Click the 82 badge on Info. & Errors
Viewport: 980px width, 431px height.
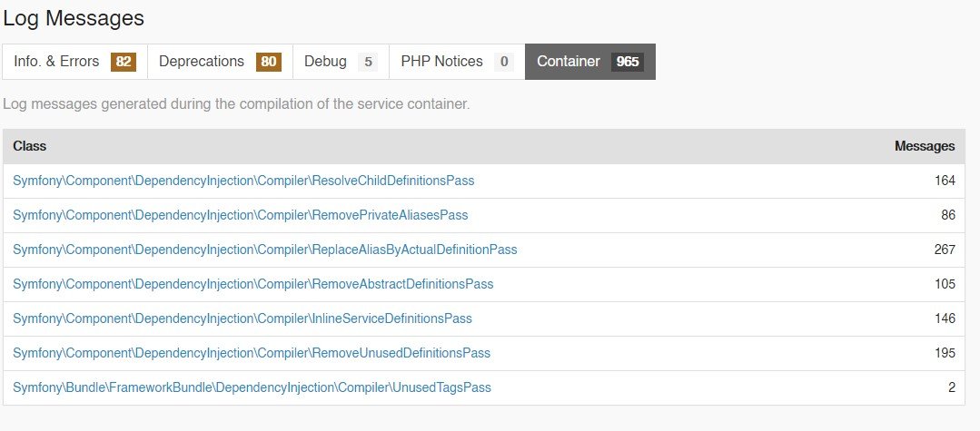(123, 62)
